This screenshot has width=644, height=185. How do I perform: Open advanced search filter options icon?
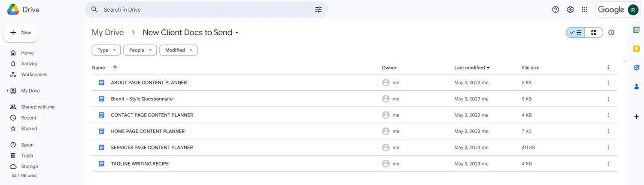[x=318, y=9]
